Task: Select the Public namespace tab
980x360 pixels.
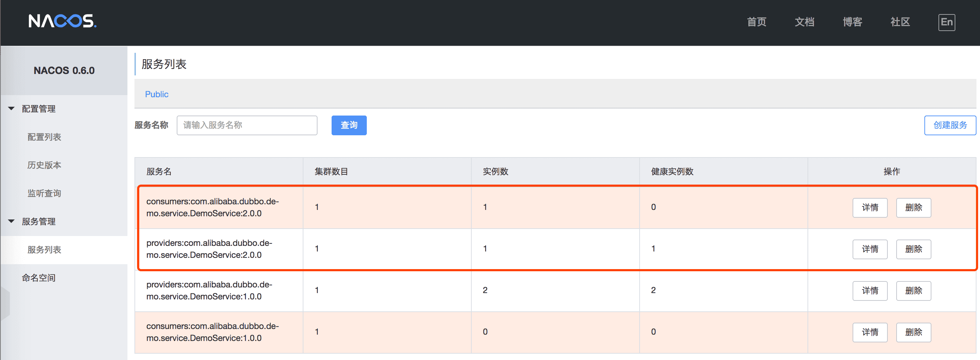Action: 156,94
